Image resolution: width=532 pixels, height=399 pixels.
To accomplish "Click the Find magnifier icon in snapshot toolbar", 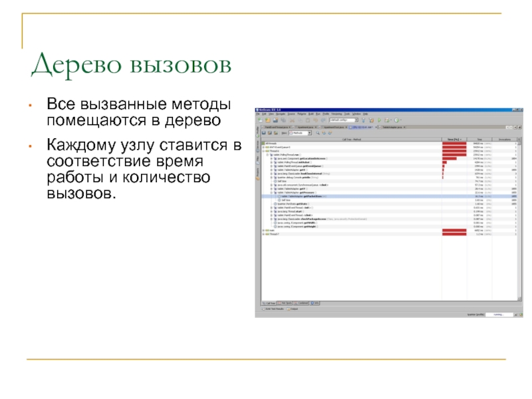I will pyautogui.click(x=318, y=133).
